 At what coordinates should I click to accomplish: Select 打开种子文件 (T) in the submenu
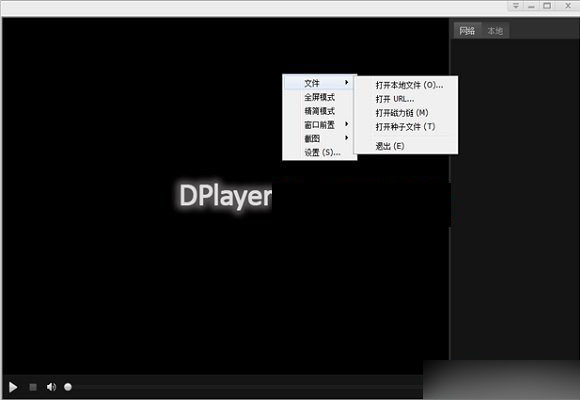point(406,127)
